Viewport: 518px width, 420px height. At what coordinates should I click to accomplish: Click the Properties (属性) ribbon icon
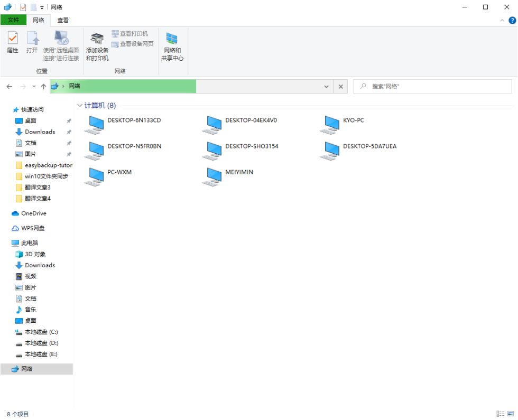point(13,42)
